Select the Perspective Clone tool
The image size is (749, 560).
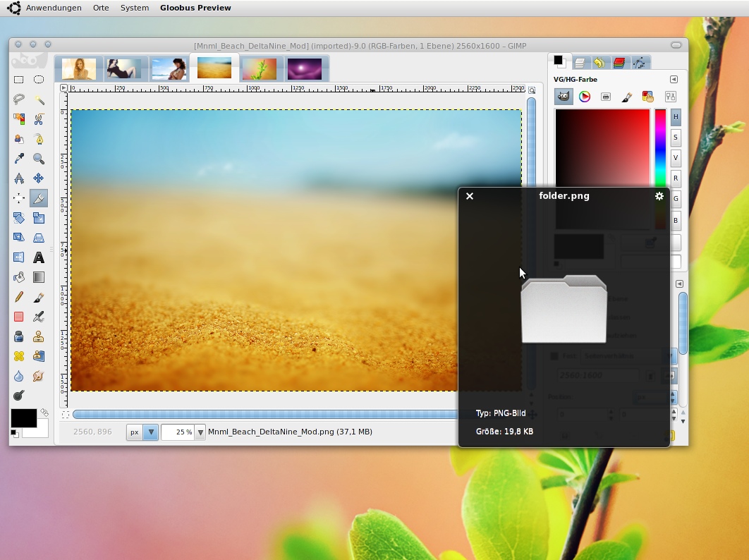pyautogui.click(x=39, y=356)
